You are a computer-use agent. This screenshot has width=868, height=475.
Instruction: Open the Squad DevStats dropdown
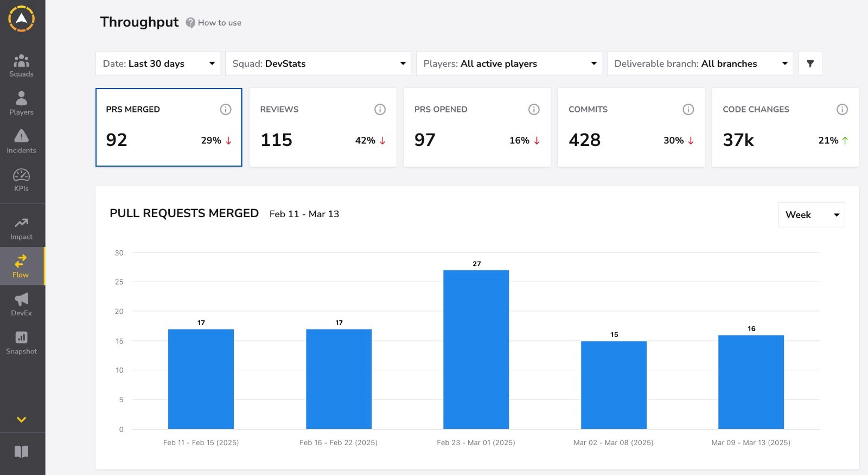[318, 64]
